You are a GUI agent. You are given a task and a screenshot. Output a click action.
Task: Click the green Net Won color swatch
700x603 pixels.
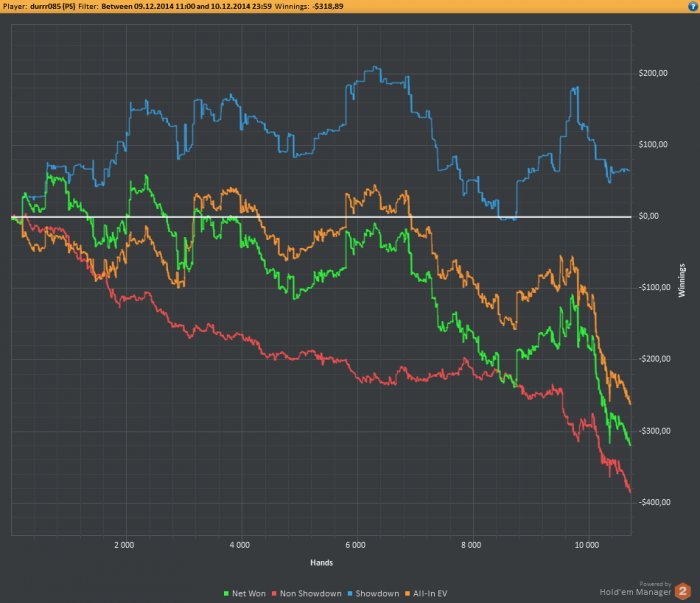point(226,594)
